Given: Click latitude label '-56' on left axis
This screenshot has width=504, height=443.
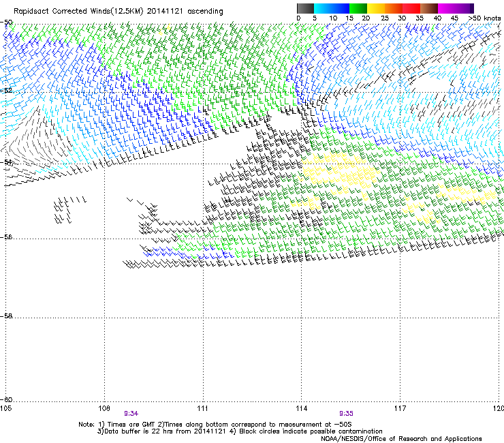Looking at the screenshot, I should [x=6, y=236].
